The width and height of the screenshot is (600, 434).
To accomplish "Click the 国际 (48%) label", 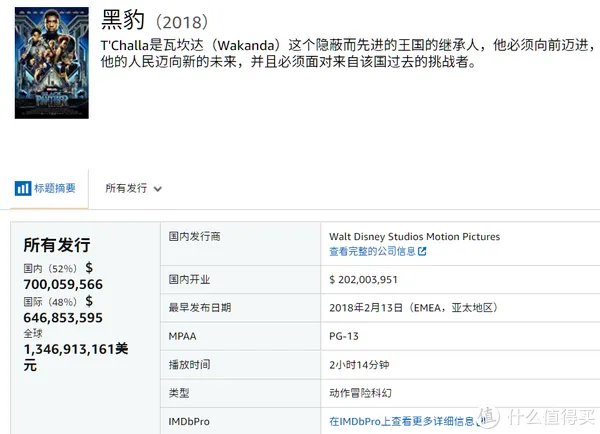I will (x=50, y=302).
